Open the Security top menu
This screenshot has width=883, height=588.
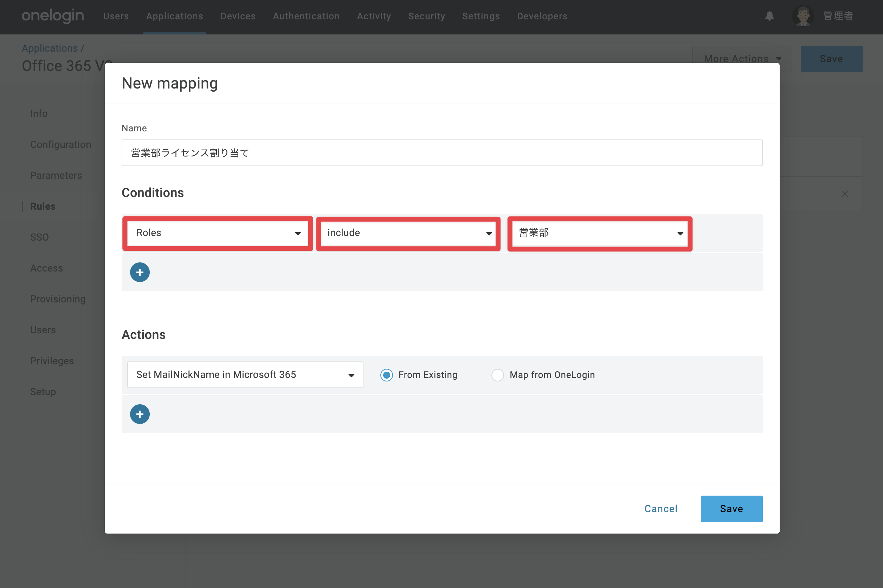coord(427,16)
